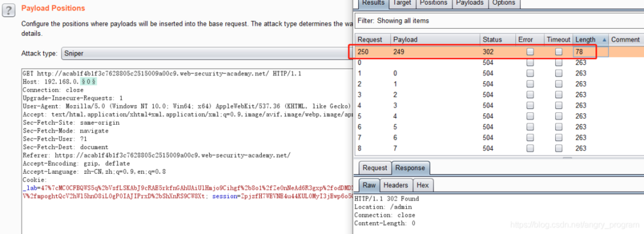Switch to the Results tab

click(x=373, y=3)
